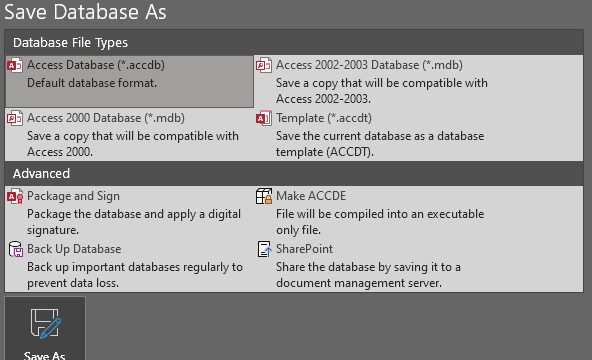Select Template (*.accdt) file type

pyautogui.click(x=418, y=135)
